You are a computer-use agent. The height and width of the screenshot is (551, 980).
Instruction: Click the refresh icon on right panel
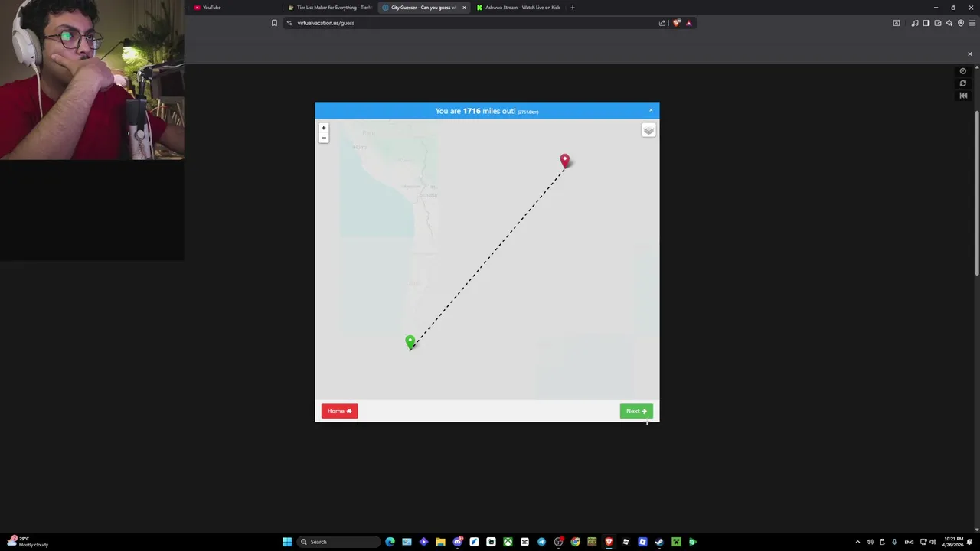click(x=963, y=83)
